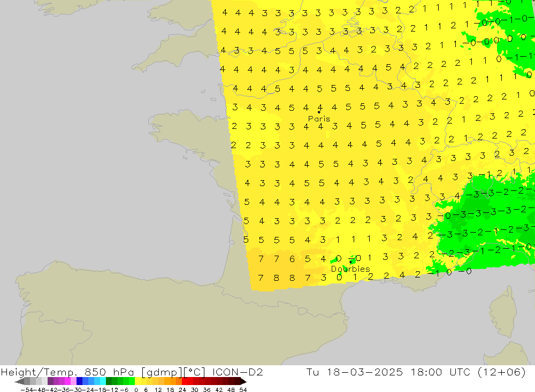Click the 'Height/Temp. 850 hPa' chart title
535x392 pixels.
tap(67, 372)
